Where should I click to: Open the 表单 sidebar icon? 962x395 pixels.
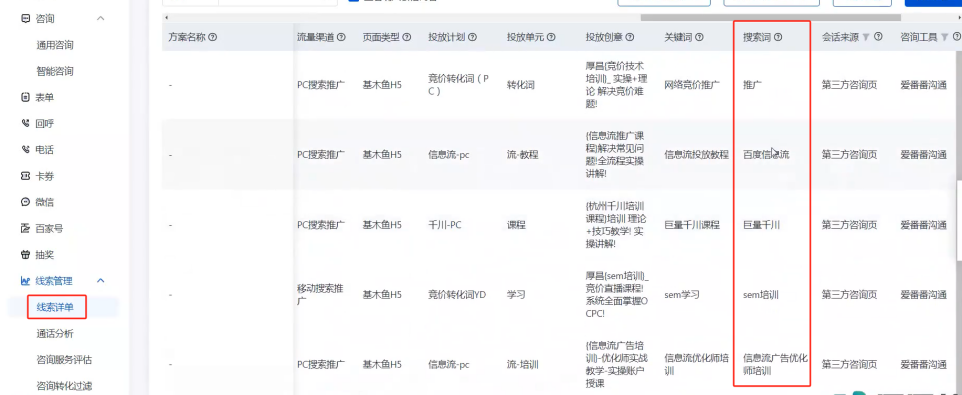pos(25,97)
